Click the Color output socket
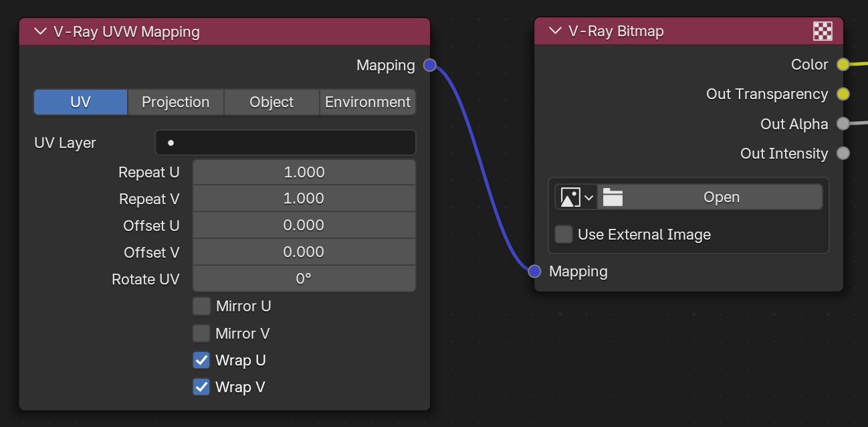868x427 pixels. tap(843, 64)
